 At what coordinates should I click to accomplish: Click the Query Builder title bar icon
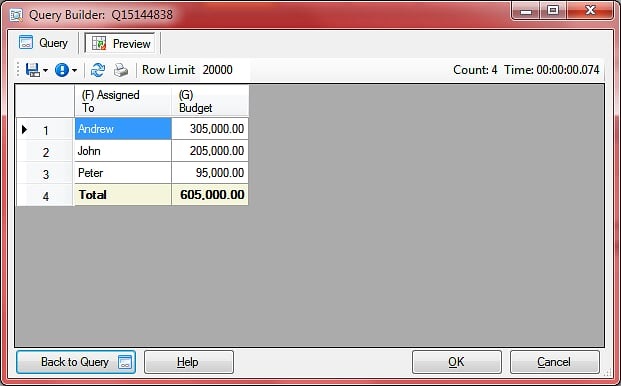[17, 15]
